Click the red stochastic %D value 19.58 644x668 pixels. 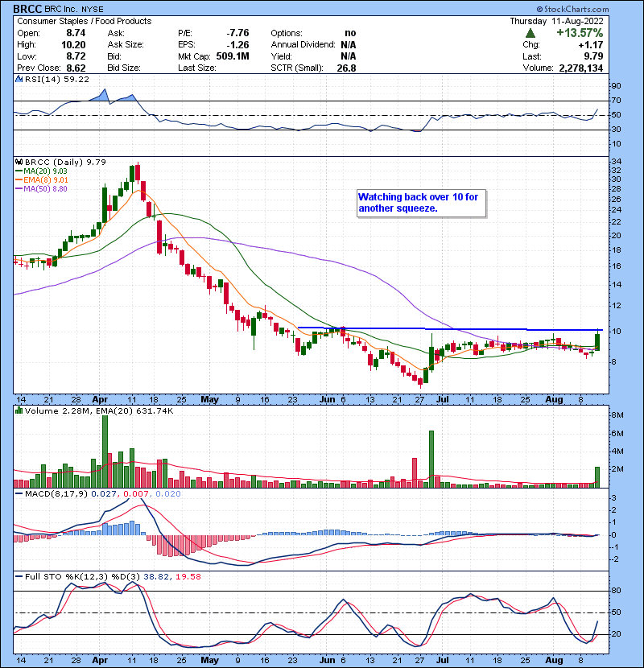pos(188,576)
